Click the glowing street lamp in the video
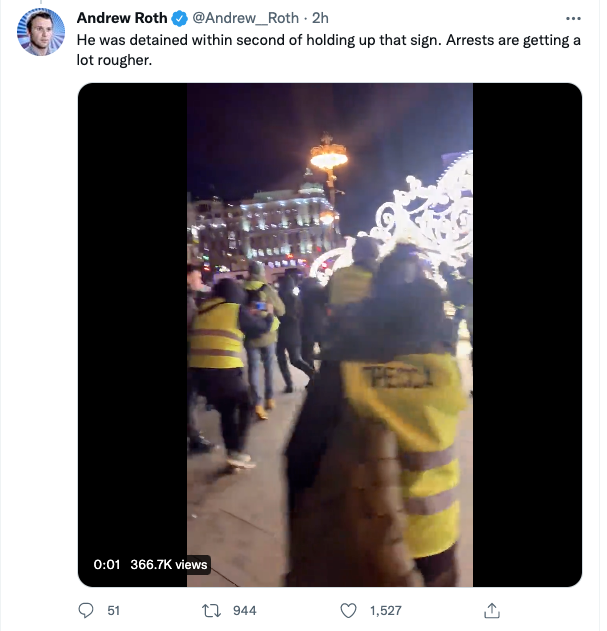The height and width of the screenshot is (631, 607). (x=328, y=157)
